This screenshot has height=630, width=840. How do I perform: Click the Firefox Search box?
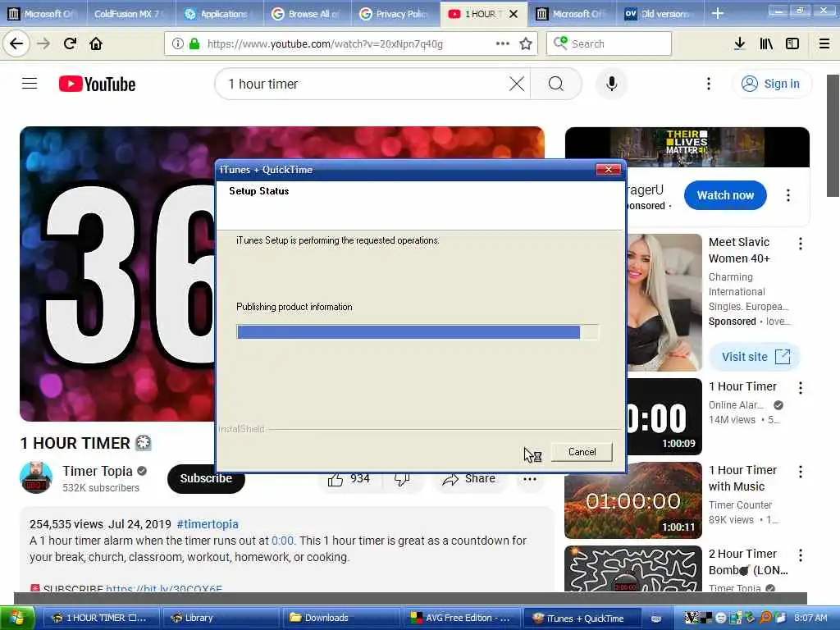point(609,43)
